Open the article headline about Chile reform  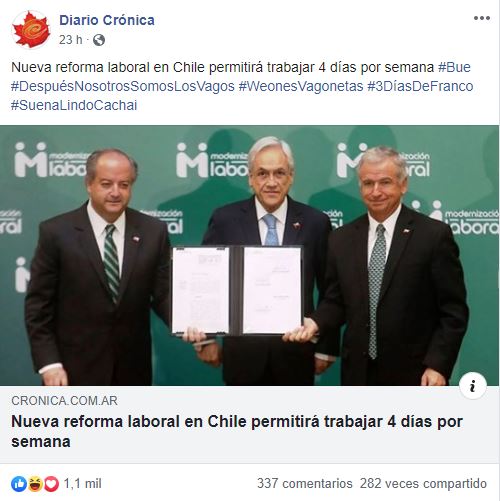tap(237, 431)
